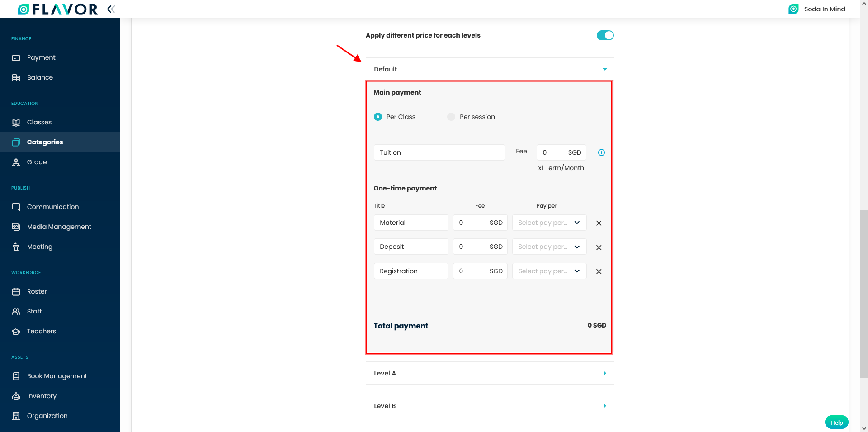Click the Book Management icon
Viewport: 868px width, 432px height.
(16, 376)
